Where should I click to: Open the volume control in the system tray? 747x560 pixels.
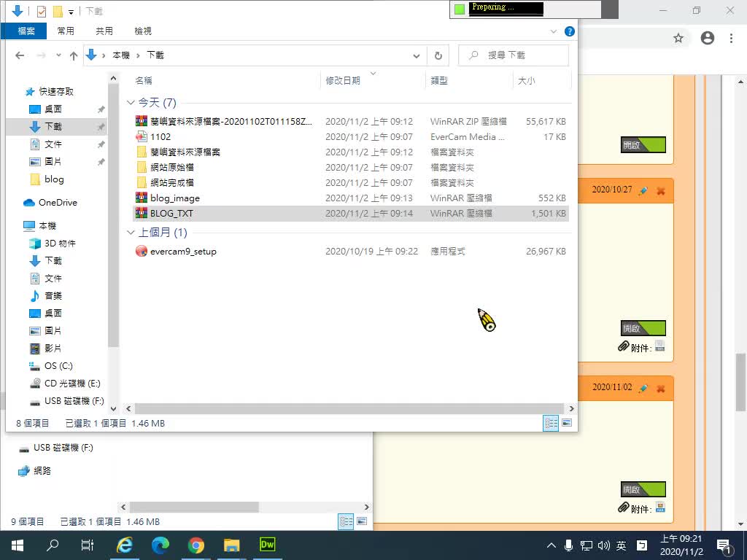[603, 545]
